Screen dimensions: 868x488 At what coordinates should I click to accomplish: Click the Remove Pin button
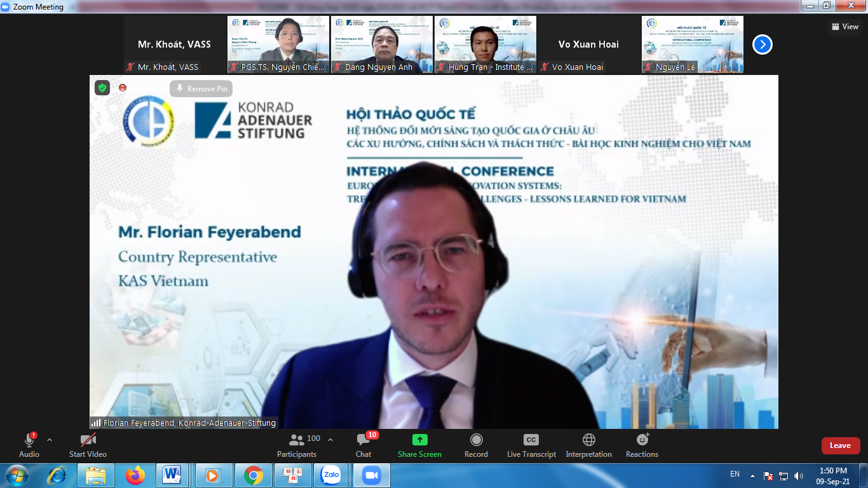pyautogui.click(x=201, y=89)
